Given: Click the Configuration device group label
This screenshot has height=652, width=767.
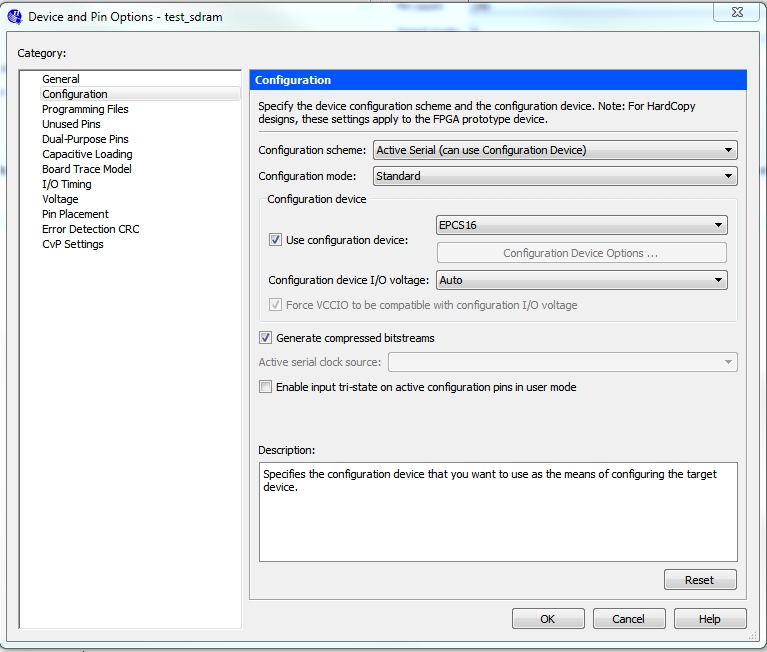Looking at the screenshot, I should coord(316,199).
